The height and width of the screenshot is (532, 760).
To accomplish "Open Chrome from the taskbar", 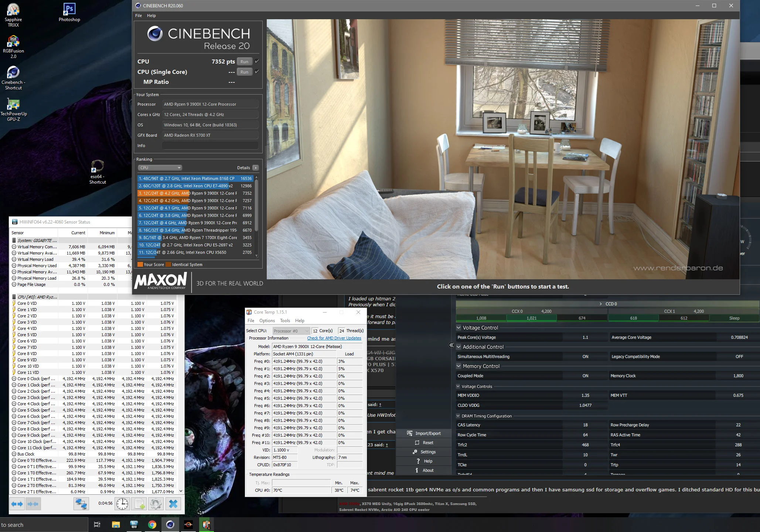I will click(152, 525).
